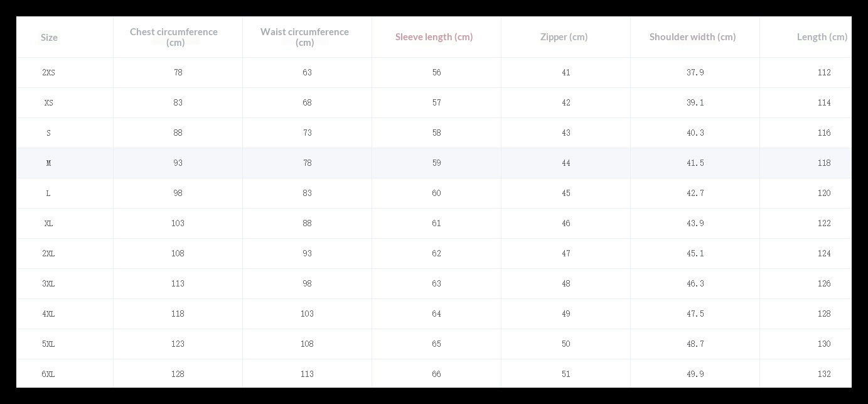
Task: Click the 3XL size row label
Action: pos(48,283)
